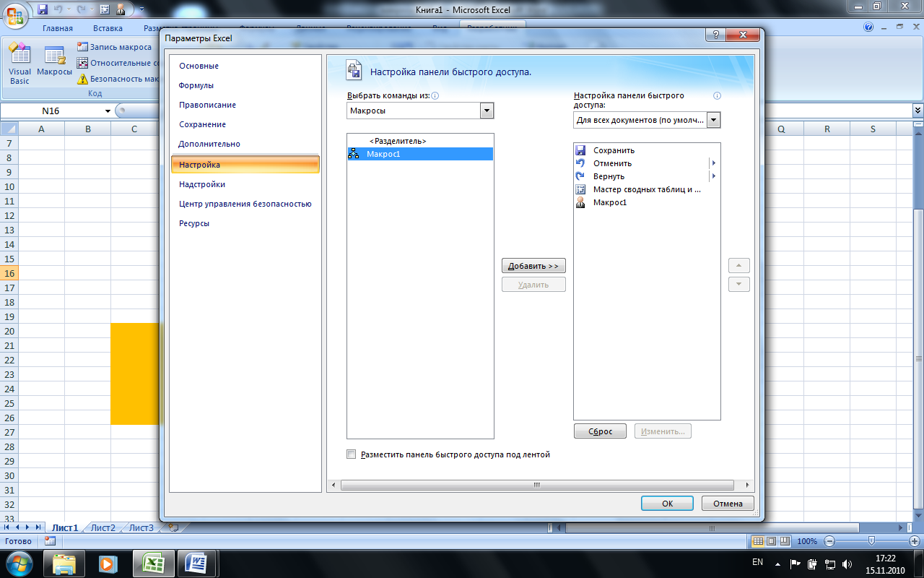The height and width of the screenshot is (578, 924).
Task: Click info icon beside Выбрать команды из
Action: pyautogui.click(x=435, y=95)
